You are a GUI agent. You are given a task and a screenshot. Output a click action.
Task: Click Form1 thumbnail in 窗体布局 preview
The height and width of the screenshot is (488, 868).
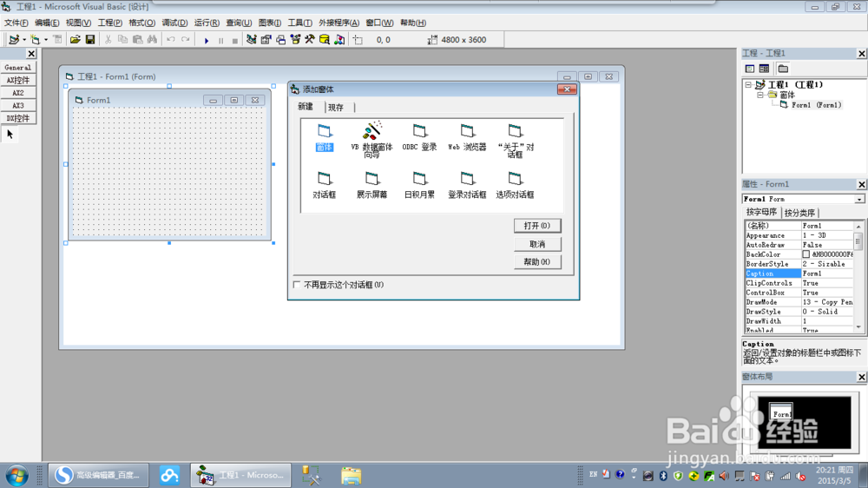pyautogui.click(x=781, y=411)
